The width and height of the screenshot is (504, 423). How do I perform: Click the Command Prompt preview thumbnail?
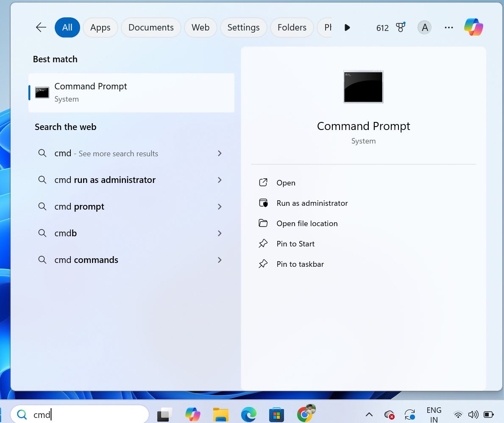[x=363, y=86]
